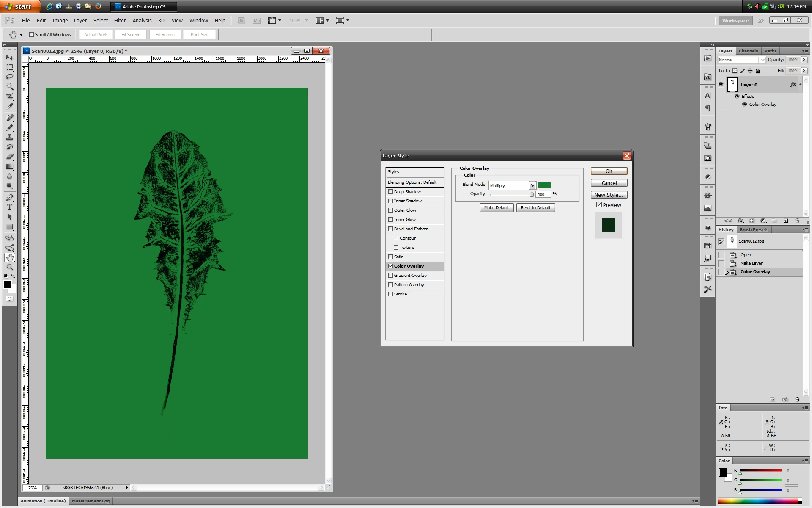Collapse the Layer 0 effects list arrow
812x508 pixels.
(800, 84)
